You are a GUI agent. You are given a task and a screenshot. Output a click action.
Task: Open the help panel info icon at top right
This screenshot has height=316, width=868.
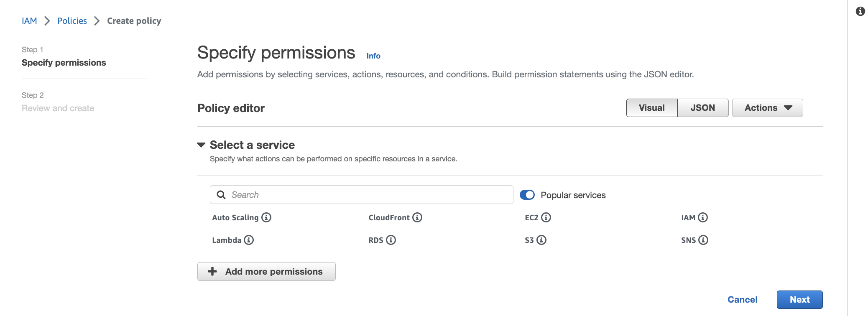coord(860,11)
